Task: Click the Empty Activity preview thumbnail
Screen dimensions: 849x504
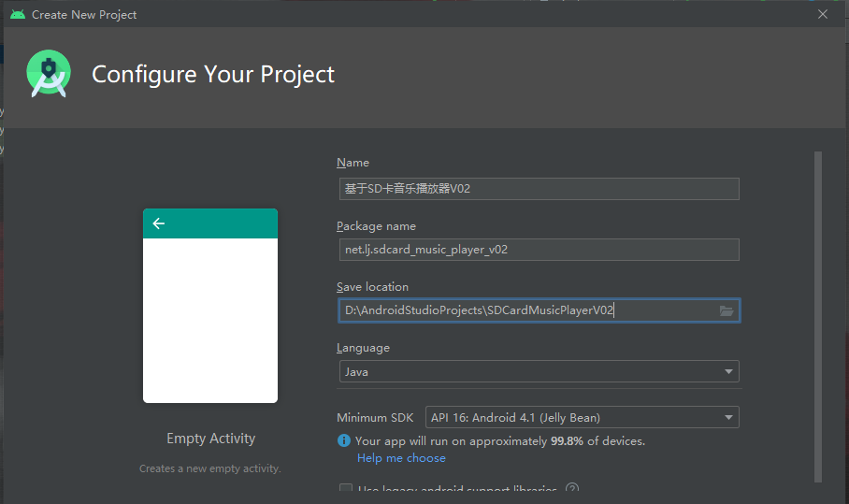Action: click(x=210, y=306)
